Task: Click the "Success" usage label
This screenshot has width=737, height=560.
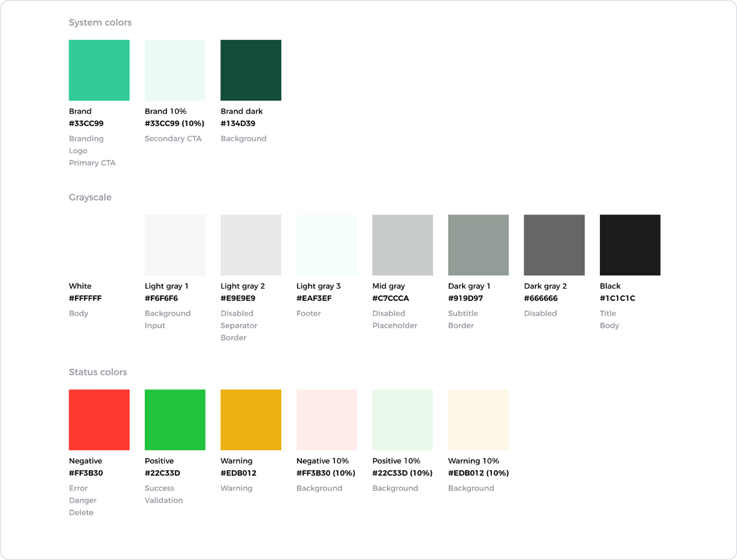Action: (x=159, y=488)
